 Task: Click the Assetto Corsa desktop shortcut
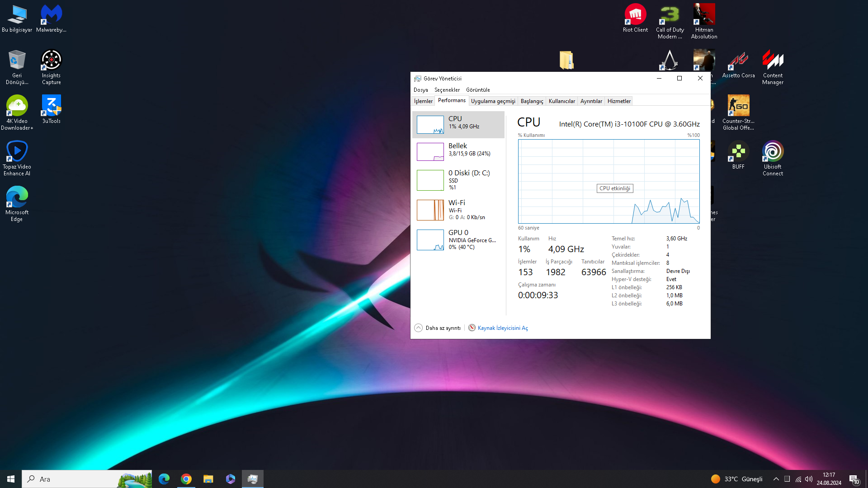[738, 64]
